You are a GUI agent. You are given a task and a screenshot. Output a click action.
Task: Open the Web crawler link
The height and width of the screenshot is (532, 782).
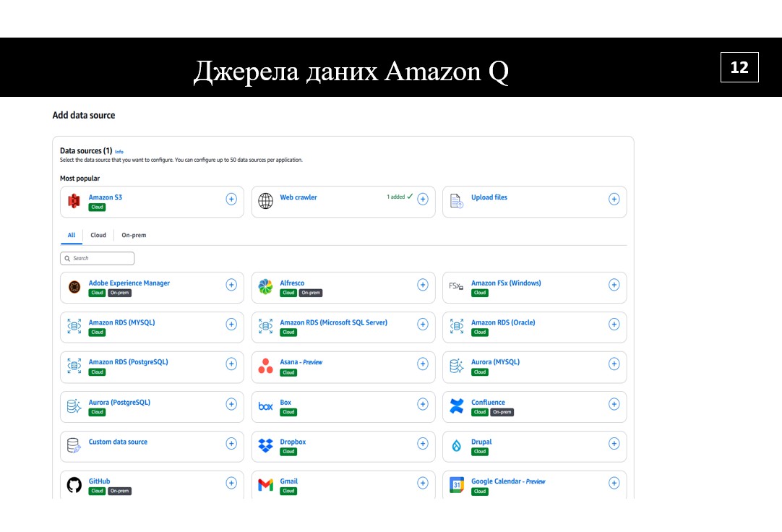(x=298, y=197)
